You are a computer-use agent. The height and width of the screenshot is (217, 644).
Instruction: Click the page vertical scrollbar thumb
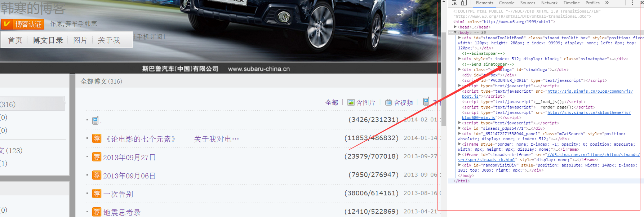coord(444,79)
